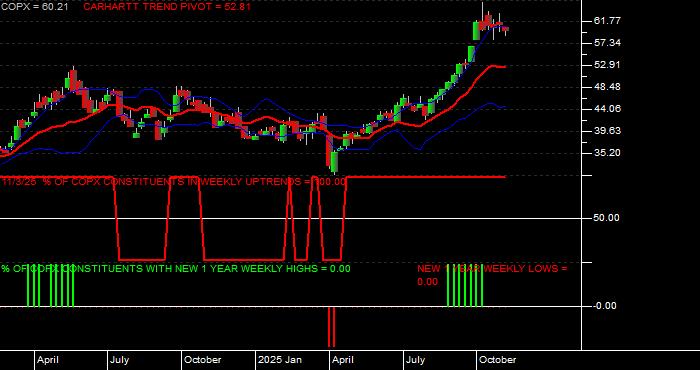The width and height of the screenshot is (700, 370).
Task: Select the -0.00 axis value
Action: (x=605, y=306)
